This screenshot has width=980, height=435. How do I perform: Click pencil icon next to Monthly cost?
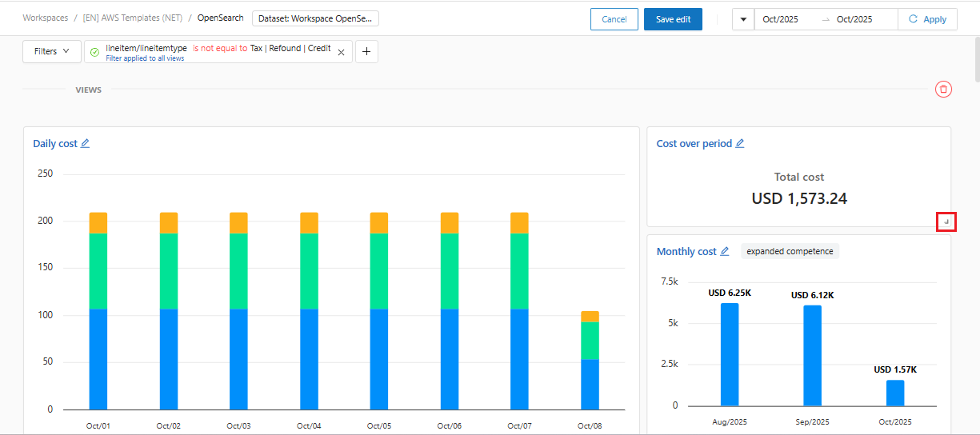(x=725, y=252)
